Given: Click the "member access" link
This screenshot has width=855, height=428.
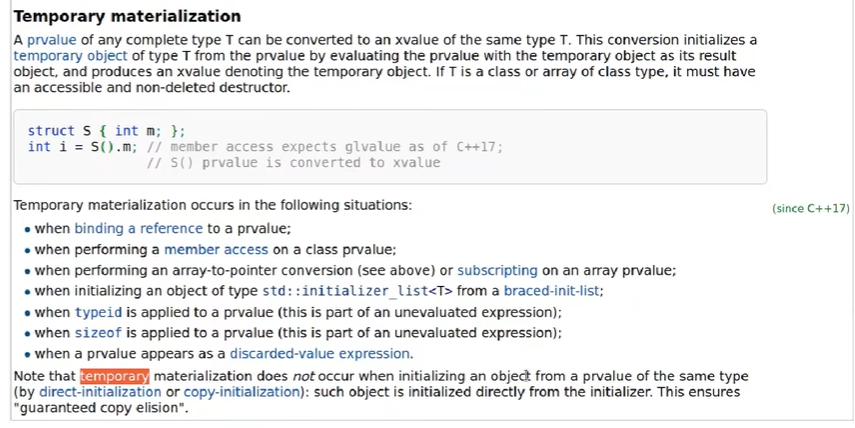Looking at the screenshot, I should pos(216,250).
